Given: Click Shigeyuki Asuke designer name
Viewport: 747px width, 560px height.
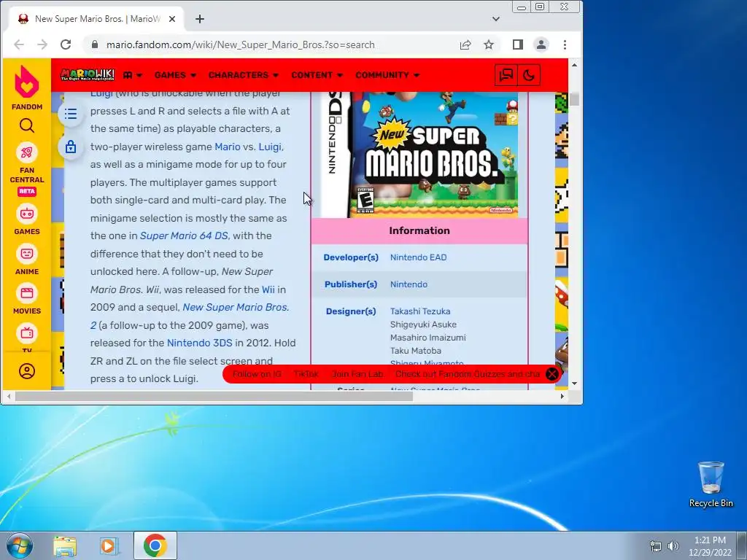Looking at the screenshot, I should tap(423, 324).
